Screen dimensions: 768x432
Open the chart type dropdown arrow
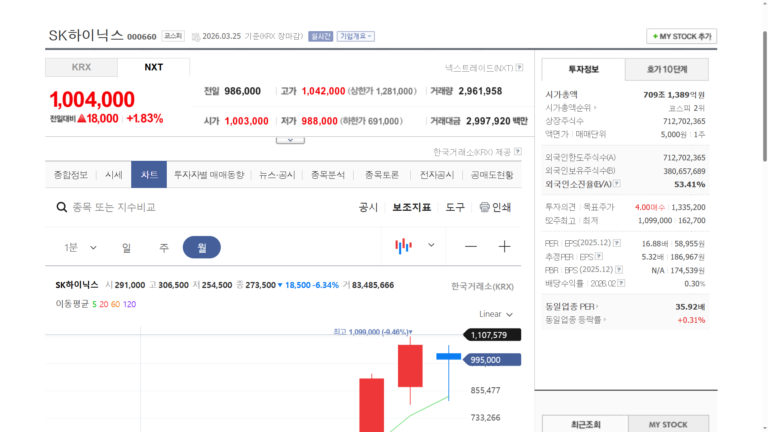tap(431, 245)
